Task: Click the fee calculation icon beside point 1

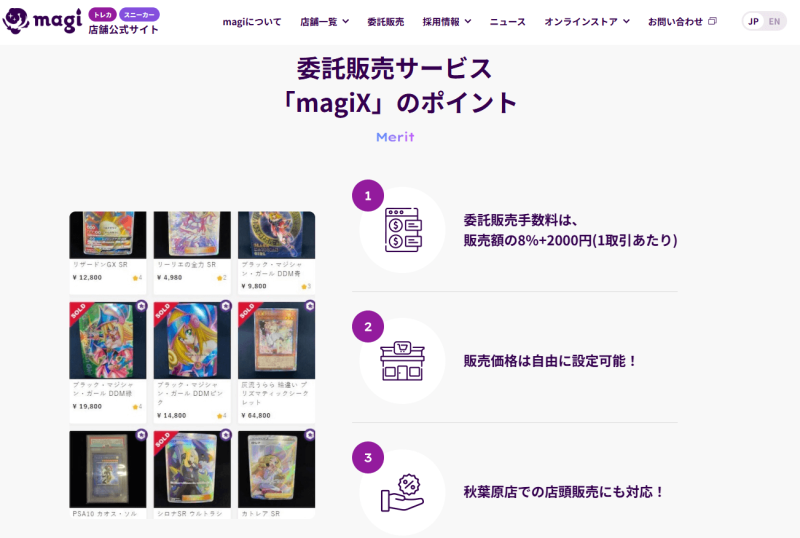Action: [403, 230]
